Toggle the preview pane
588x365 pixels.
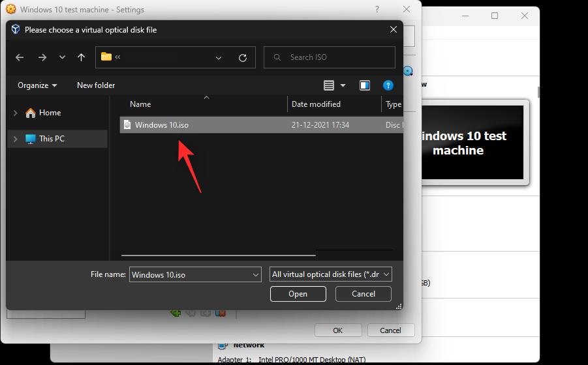pyautogui.click(x=365, y=85)
